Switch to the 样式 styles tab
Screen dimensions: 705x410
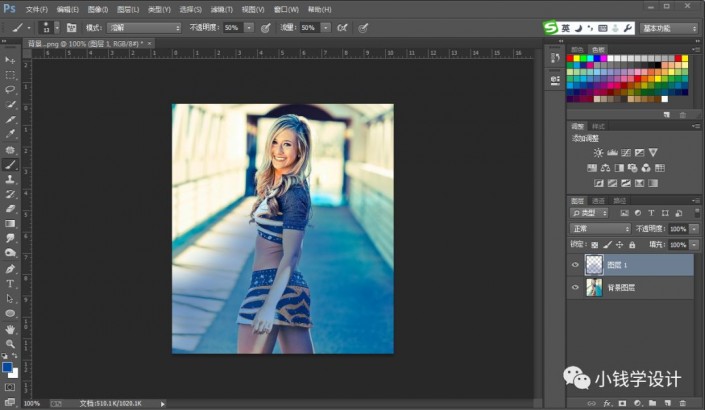coord(598,126)
